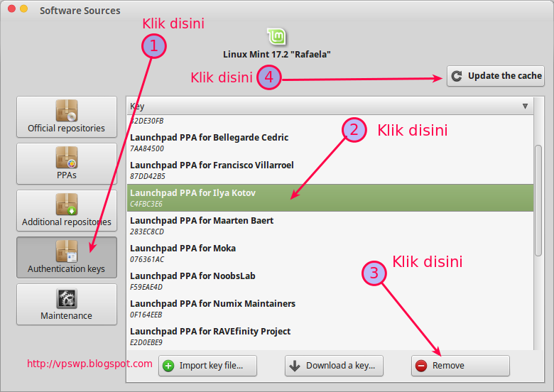Click the green plus import icon
554x392 pixels.
click(168, 366)
